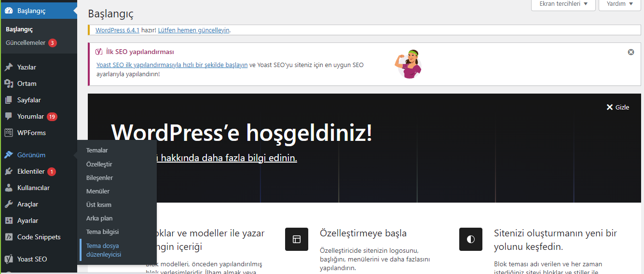Follow the WordPress 6.4.1 link
This screenshot has width=644, height=274.
117,30
